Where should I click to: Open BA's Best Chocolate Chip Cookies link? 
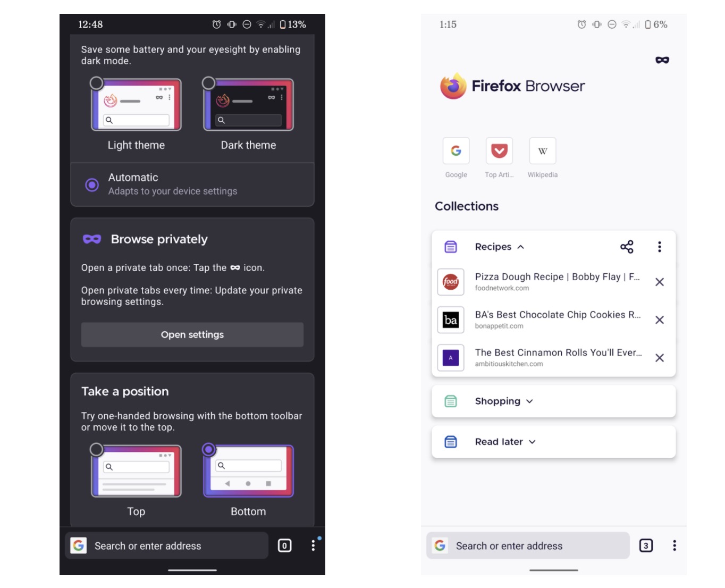[557, 320]
